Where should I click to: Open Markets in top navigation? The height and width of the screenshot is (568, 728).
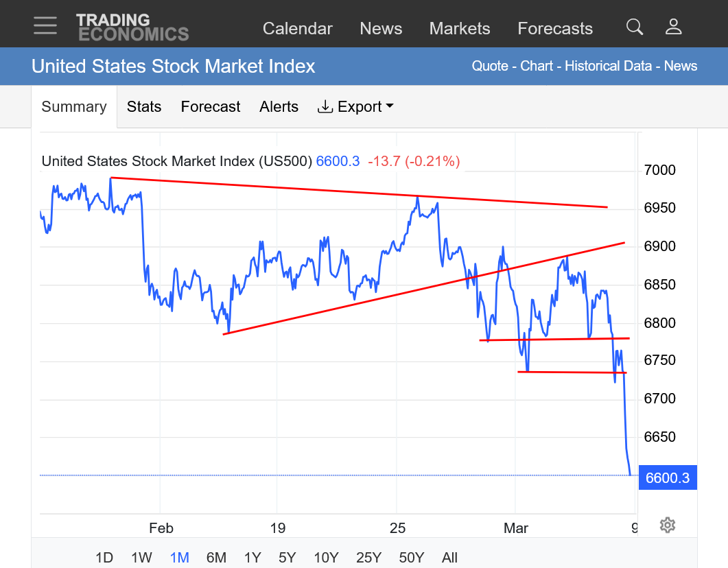460,29
